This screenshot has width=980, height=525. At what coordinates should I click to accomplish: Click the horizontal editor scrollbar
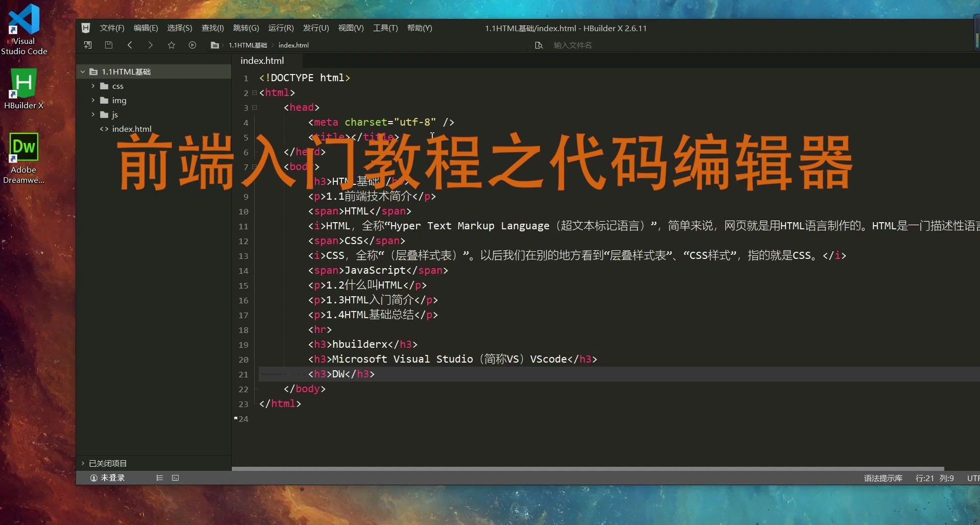(587, 468)
